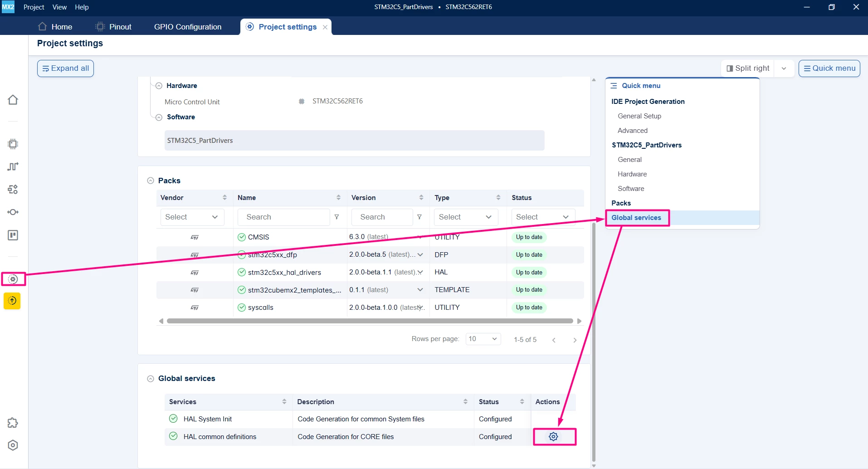Switch to the Pinout tab
Viewport: 868px width, 469px height.
coord(113,27)
